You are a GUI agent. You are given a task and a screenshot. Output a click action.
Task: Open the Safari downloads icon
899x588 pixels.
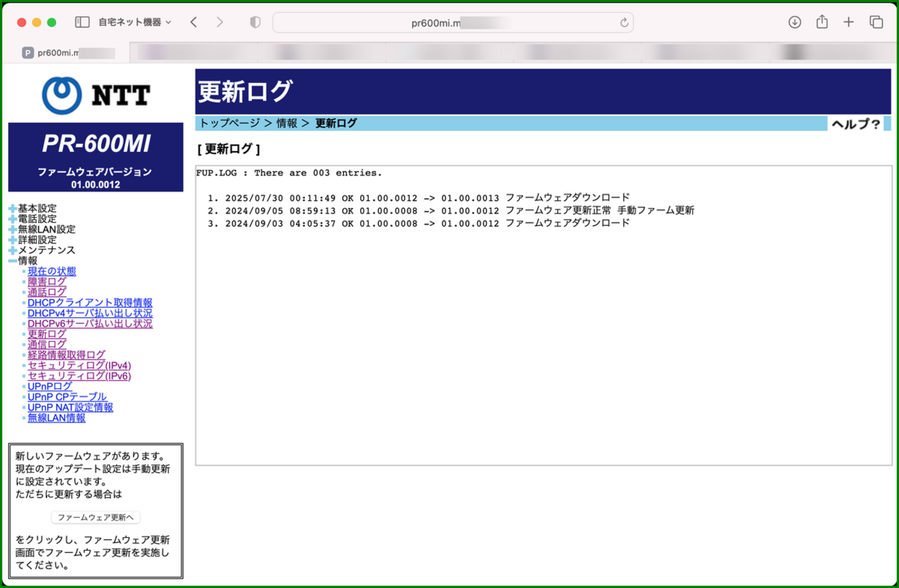pos(795,22)
